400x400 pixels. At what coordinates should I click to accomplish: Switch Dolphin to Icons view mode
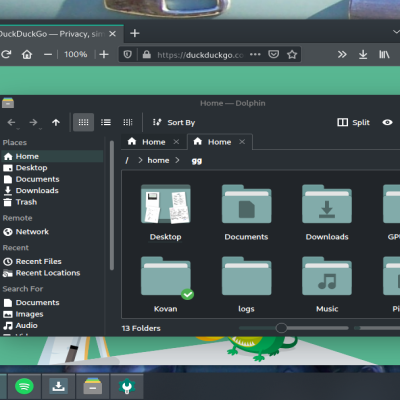point(83,122)
